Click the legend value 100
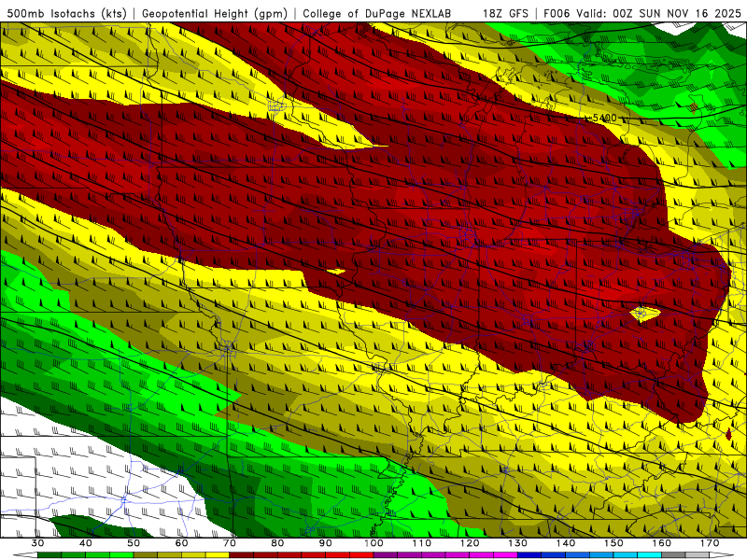This screenshot has height=560, width=747. pyautogui.click(x=373, y=543)
